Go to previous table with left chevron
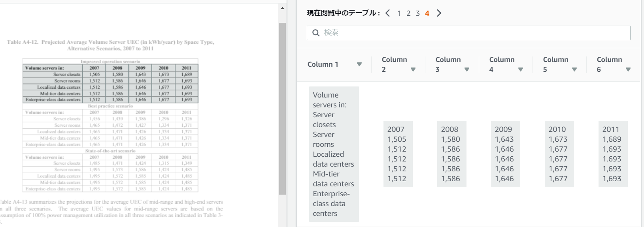Screen dimensions: 644x227 click(388, 13)
